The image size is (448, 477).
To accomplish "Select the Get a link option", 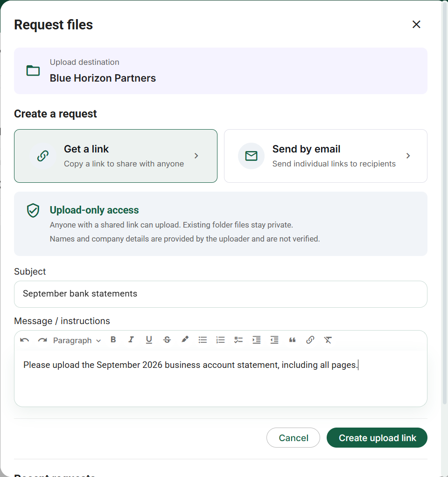I will click(x=116, y=156).
